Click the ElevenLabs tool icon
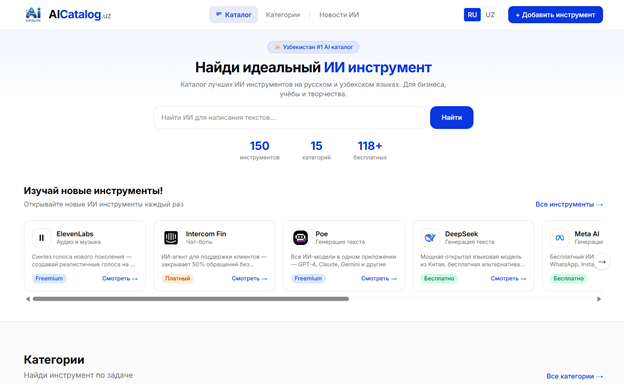 click(41, 238)
